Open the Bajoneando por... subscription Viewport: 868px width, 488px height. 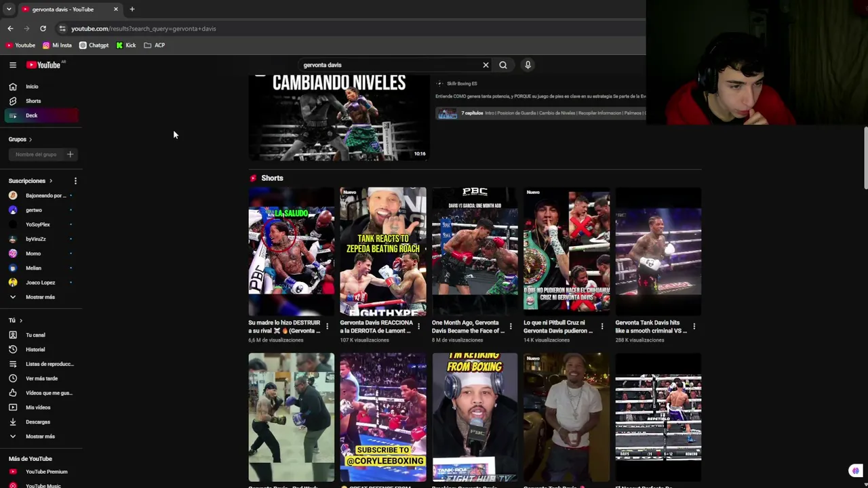pos(41,196)
